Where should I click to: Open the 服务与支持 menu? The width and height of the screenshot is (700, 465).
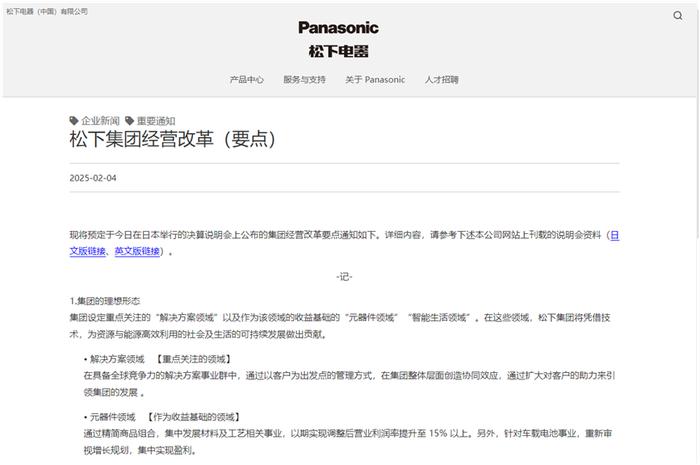point(304,79)
